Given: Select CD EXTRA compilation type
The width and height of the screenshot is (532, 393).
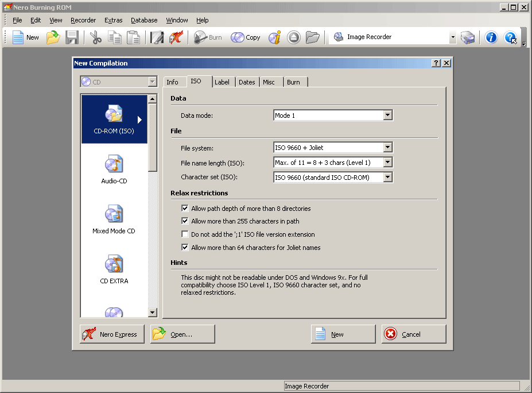Looking at the screenshot, I should coord(114,269).
